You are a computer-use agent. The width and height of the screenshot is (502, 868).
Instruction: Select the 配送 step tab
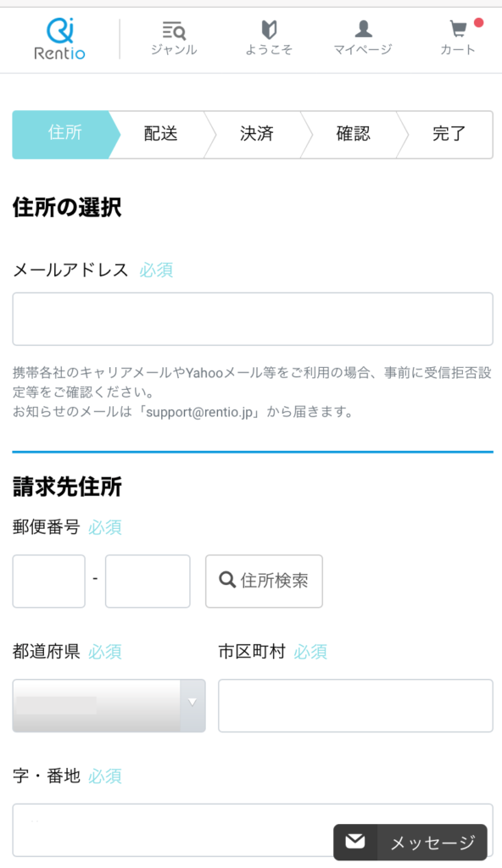(x=160, y=135)
